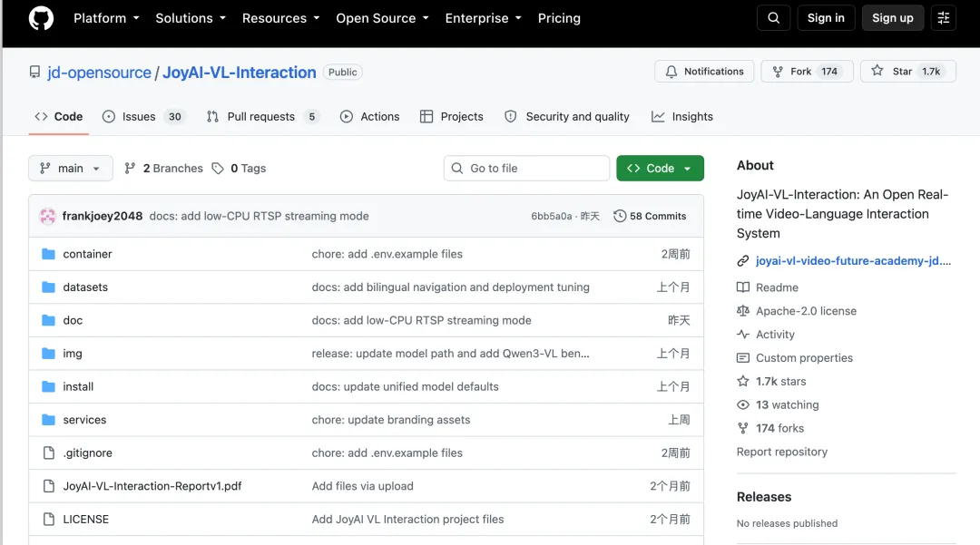
Task: Click the container folder icon
Action: click(48, 254)
